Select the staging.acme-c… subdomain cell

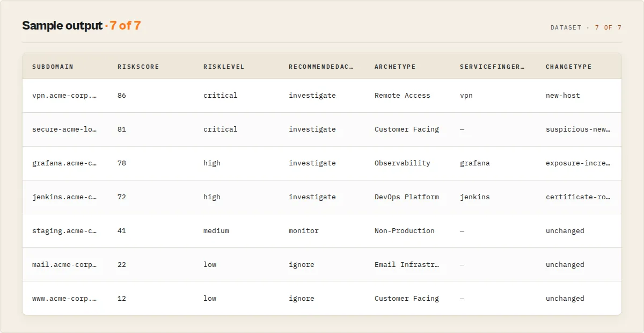pos(64,231)
